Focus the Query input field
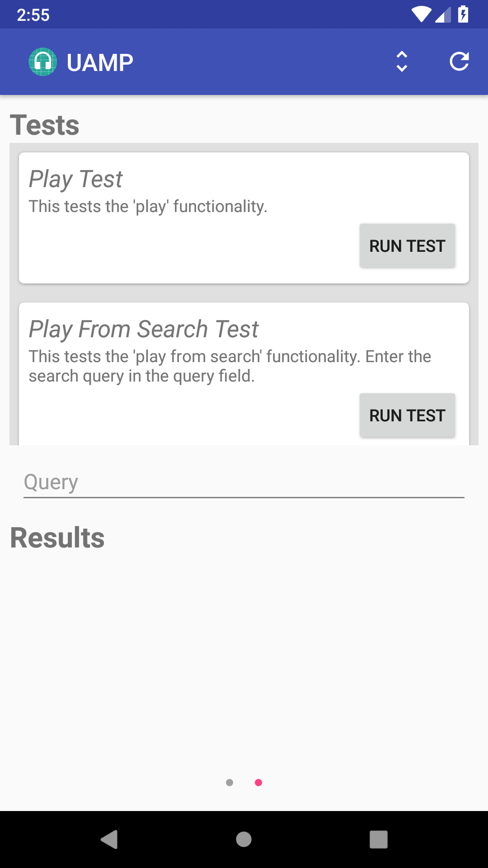488x868 pixels. tap(244, 482)
